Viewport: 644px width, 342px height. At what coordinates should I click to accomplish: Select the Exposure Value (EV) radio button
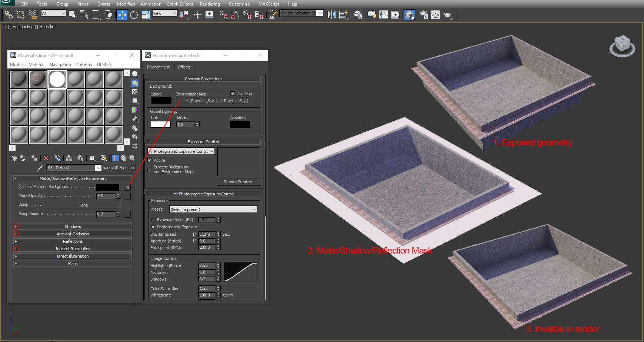coord(153,220)
